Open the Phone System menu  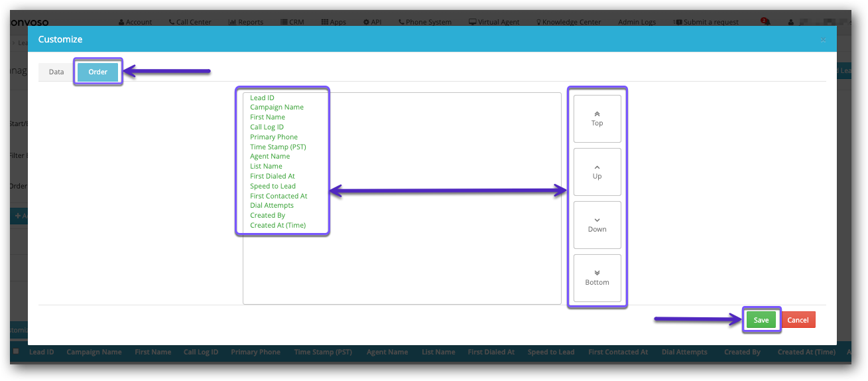click(x=425, y=22)
